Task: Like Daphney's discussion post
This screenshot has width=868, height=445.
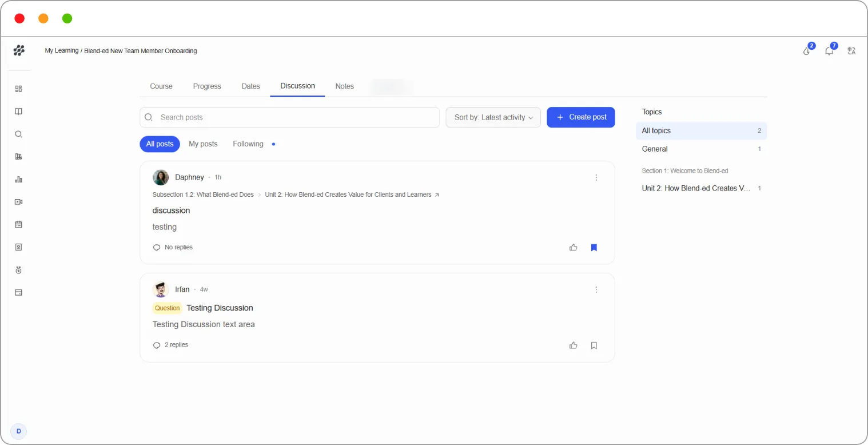Action: (574, 248)
